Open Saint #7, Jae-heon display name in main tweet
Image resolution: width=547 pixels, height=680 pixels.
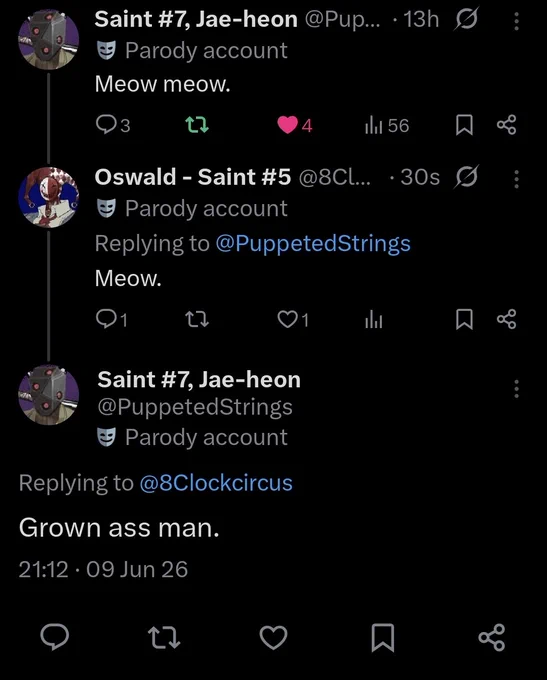(x=199, y=379)
